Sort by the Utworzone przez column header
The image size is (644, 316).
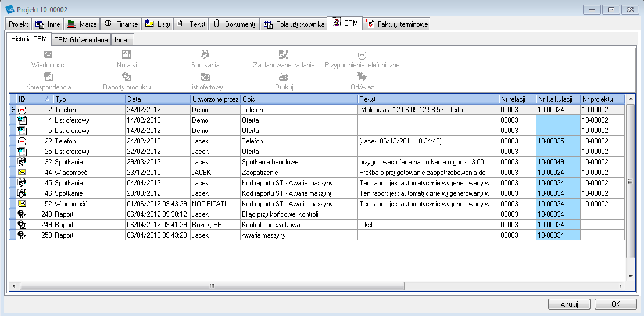coord(215,99)
